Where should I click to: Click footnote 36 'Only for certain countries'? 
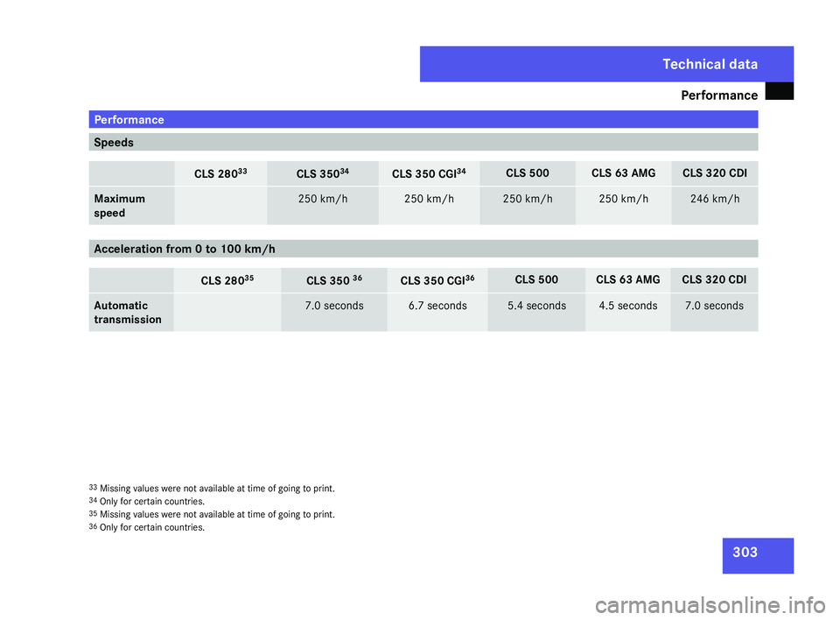point(146,526)
